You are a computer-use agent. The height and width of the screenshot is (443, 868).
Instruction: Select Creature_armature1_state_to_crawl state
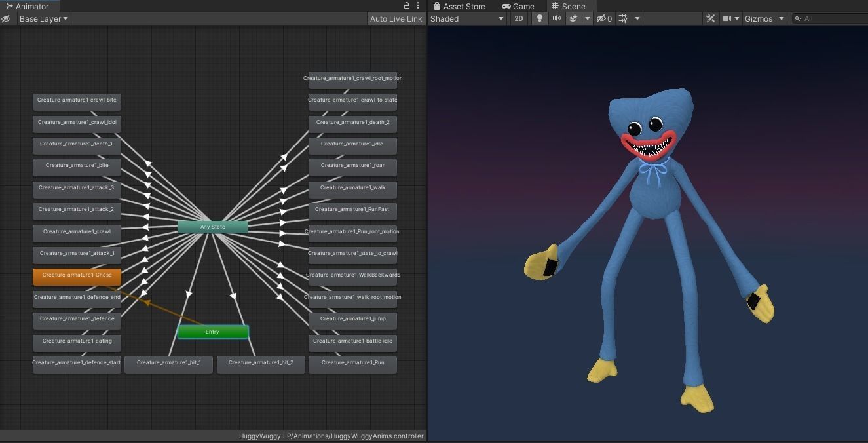click(352, 254)
